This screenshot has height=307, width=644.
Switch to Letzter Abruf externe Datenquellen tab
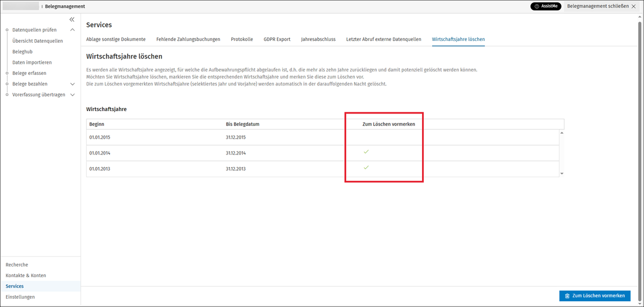[x=383, y=39]
